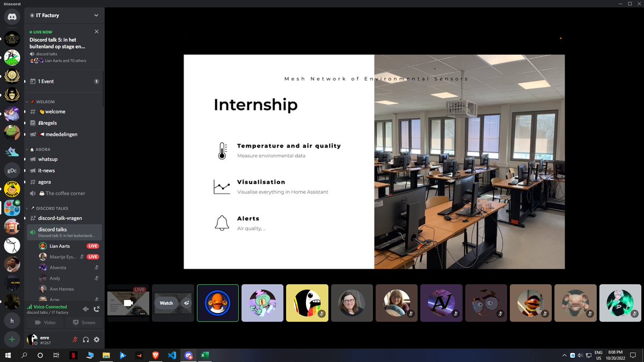644x362 pixels.
Task: Open the regels channel
Action: pos(64,123)
